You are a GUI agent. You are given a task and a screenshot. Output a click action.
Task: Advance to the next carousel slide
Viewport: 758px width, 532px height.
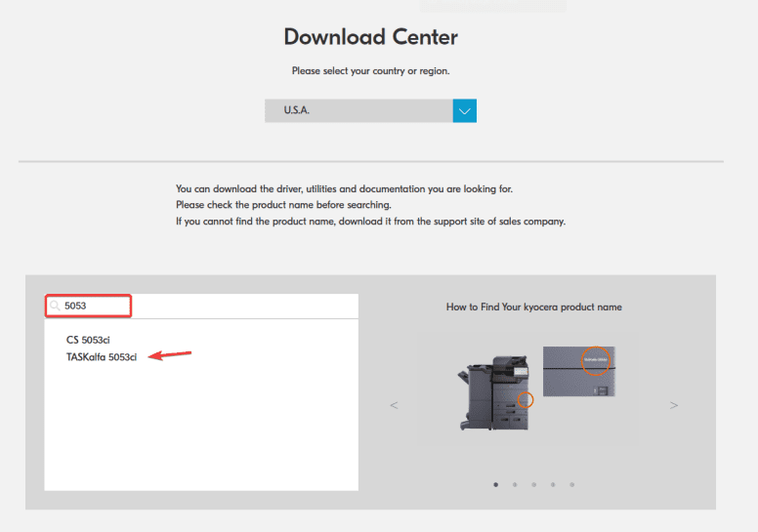674,405
